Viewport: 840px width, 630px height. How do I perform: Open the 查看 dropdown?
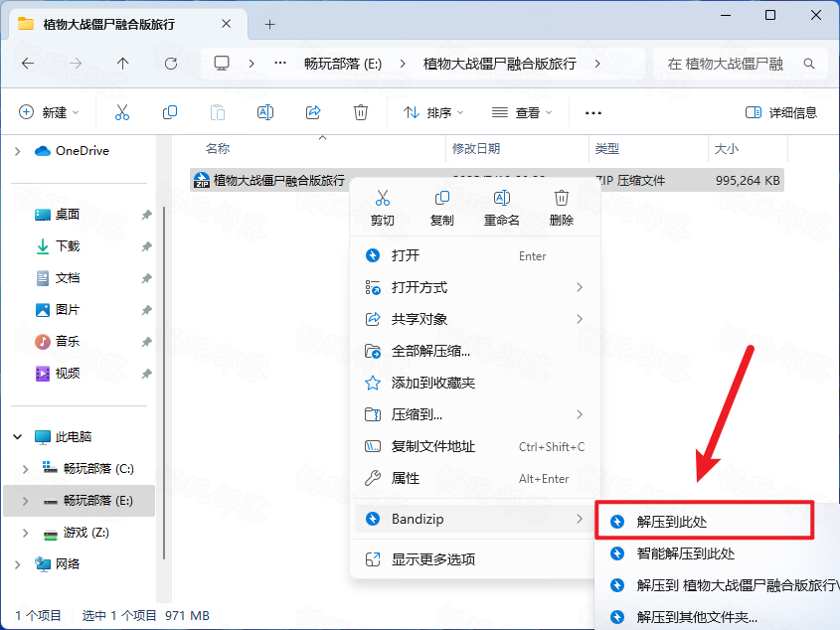(522, 112)
